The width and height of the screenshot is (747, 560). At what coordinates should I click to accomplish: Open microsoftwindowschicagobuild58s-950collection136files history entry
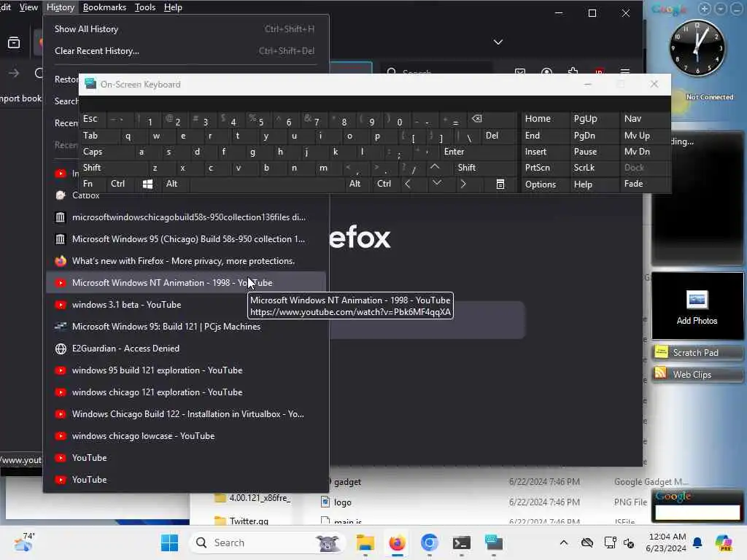186,217
